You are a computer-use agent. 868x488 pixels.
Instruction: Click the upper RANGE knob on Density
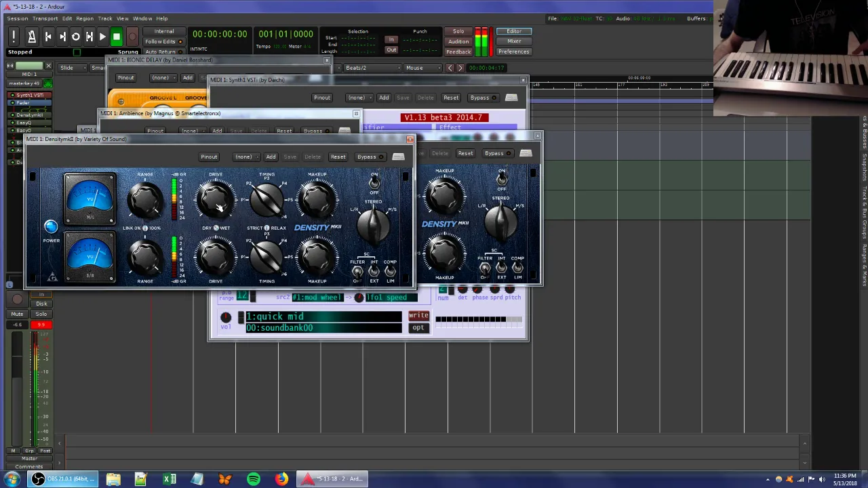[145, 199]
